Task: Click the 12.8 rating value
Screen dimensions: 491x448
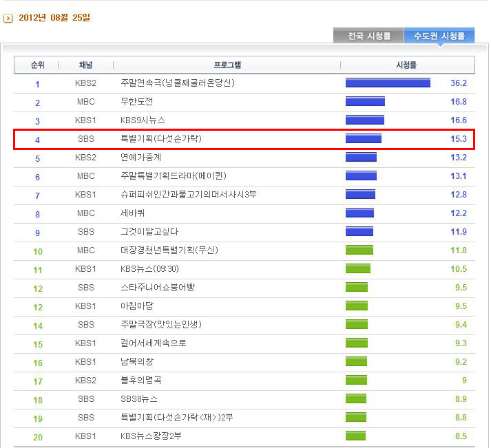Action: coord(459,195)
